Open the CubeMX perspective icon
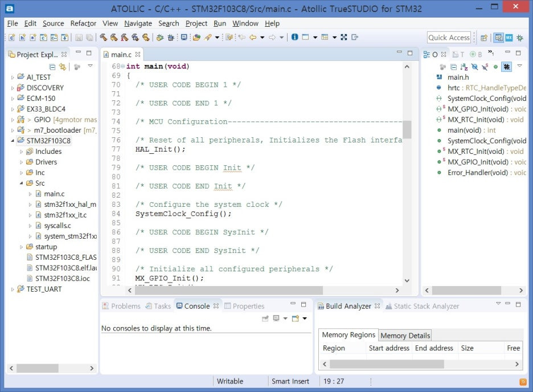 pos(510,38)
